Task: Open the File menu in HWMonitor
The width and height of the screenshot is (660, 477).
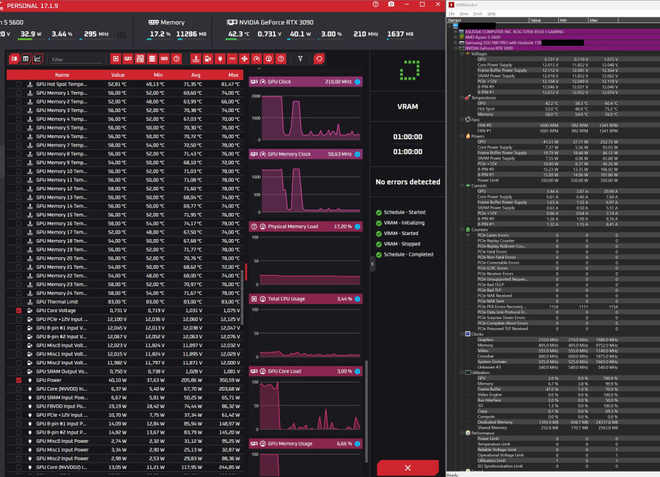Action: pos(452,14)
